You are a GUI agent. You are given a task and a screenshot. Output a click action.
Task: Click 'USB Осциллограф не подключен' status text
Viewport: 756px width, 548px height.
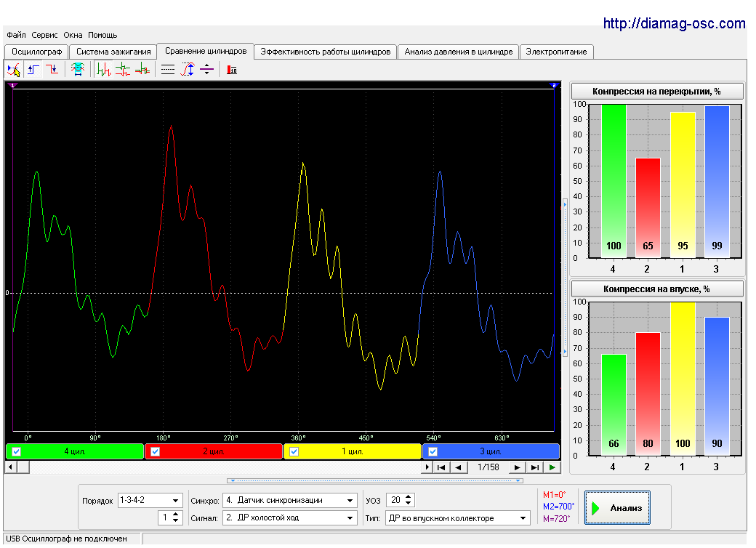67,539
